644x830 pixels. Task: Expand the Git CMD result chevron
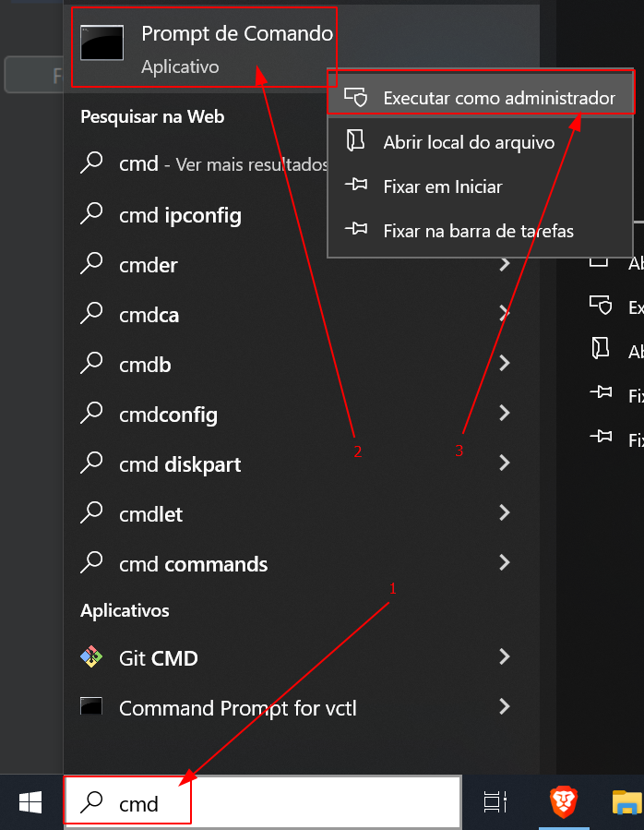click(504, 657)
